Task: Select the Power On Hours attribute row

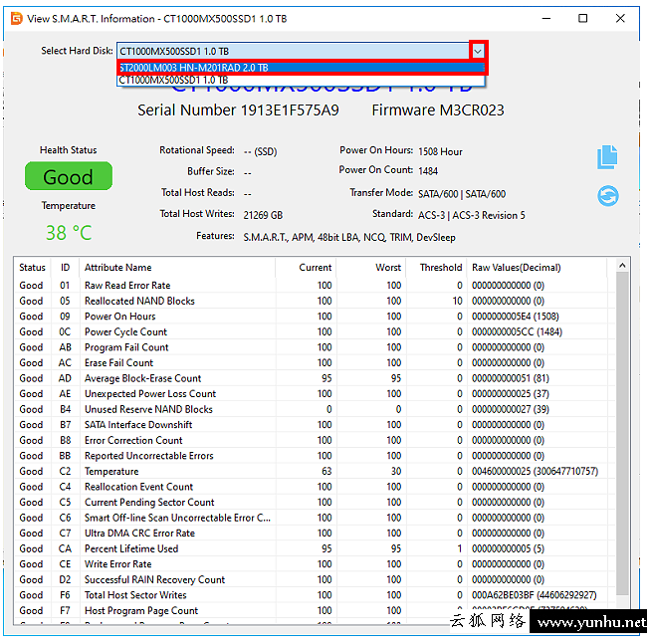Action: tap(316, 317)
